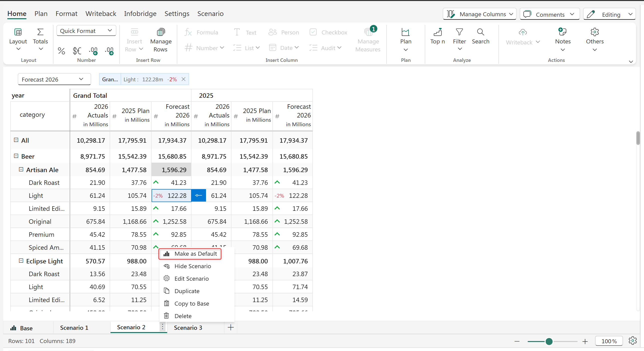Open the Search tool in Analyze group
644x351 pixels.
click(480, 32)
